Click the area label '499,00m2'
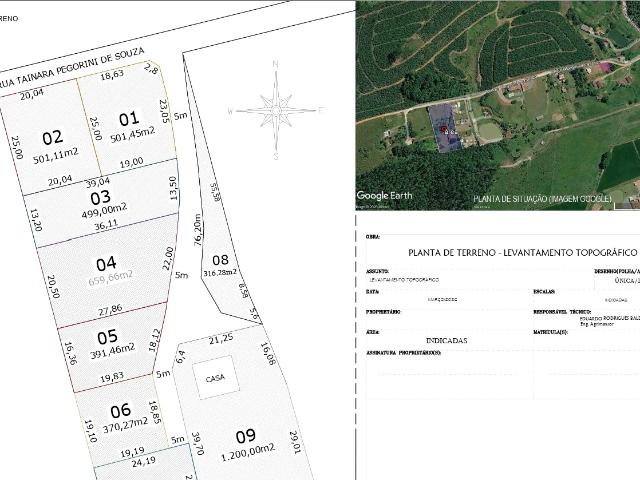Viewport: 640px width, 480px height. pyautogui.click(x=104, y=211)
